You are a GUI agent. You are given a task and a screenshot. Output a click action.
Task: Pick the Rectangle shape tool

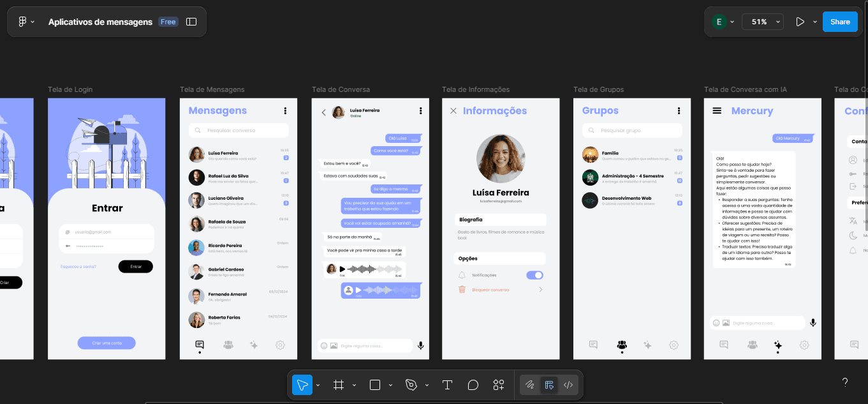pos(375,385)
